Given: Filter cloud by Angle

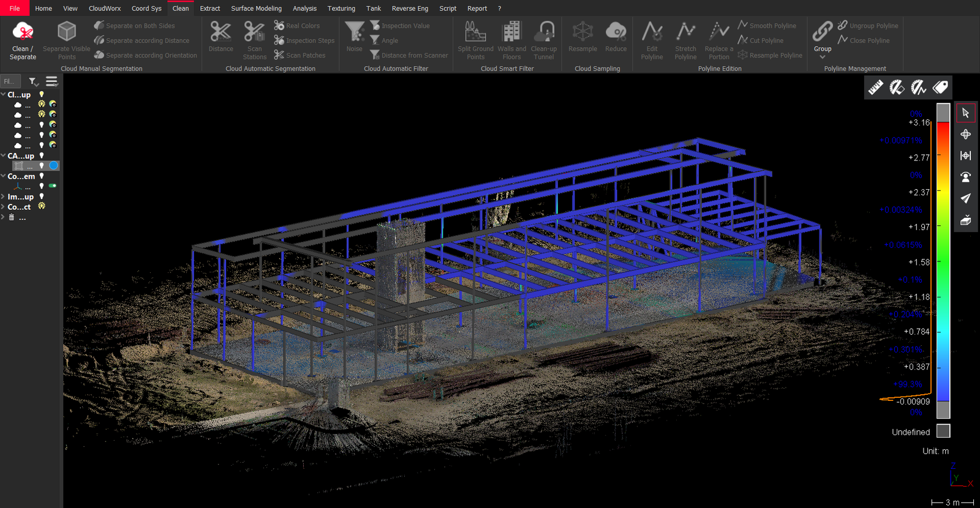Looking at the screenshot, I should tap(384, 40).
